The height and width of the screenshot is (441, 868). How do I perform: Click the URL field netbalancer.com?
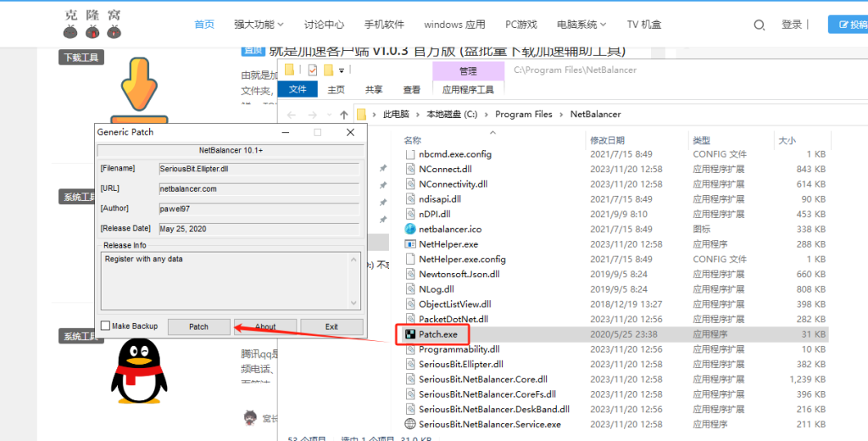coord(259,189)
